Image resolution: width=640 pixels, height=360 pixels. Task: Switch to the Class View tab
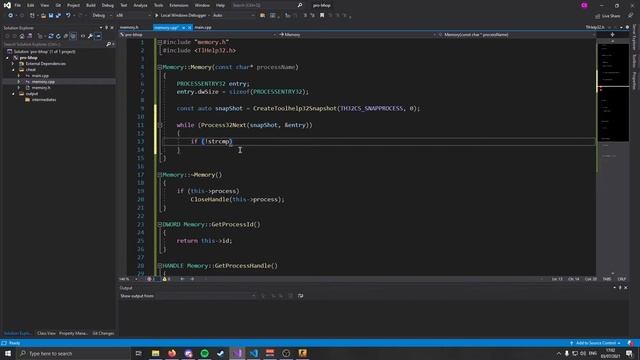[x=46, y=333]
